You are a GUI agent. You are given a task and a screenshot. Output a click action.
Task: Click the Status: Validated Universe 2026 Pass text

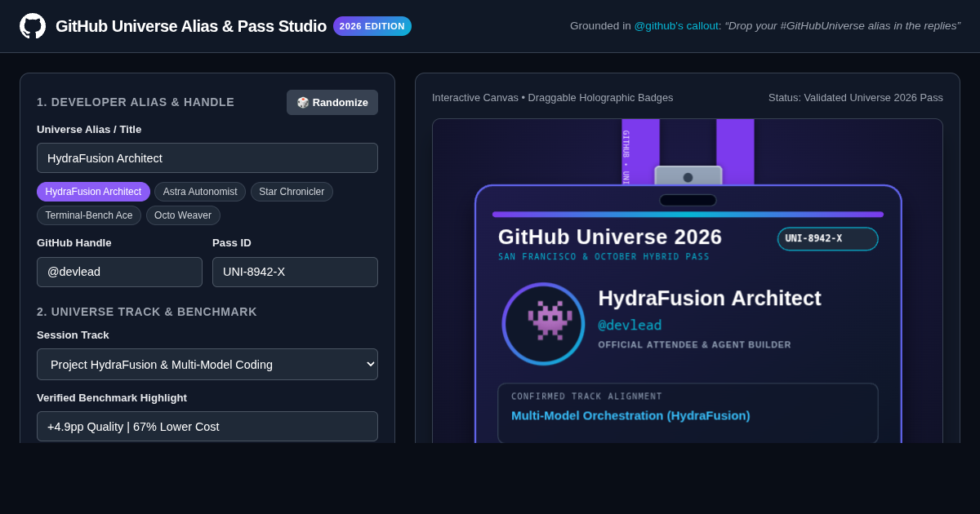coord(856,98)
